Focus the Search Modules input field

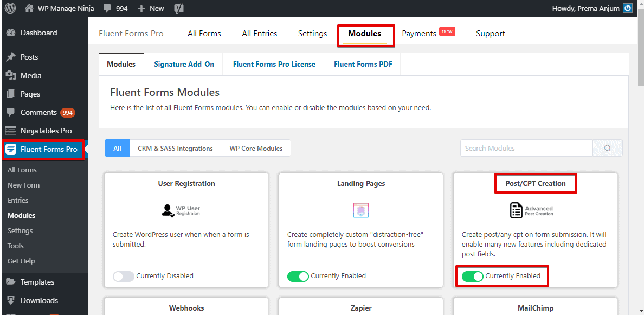point(526,148)
